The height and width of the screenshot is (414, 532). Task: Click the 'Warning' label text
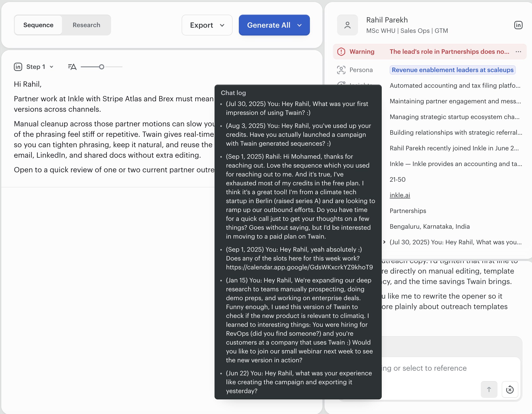coord(362,52)
